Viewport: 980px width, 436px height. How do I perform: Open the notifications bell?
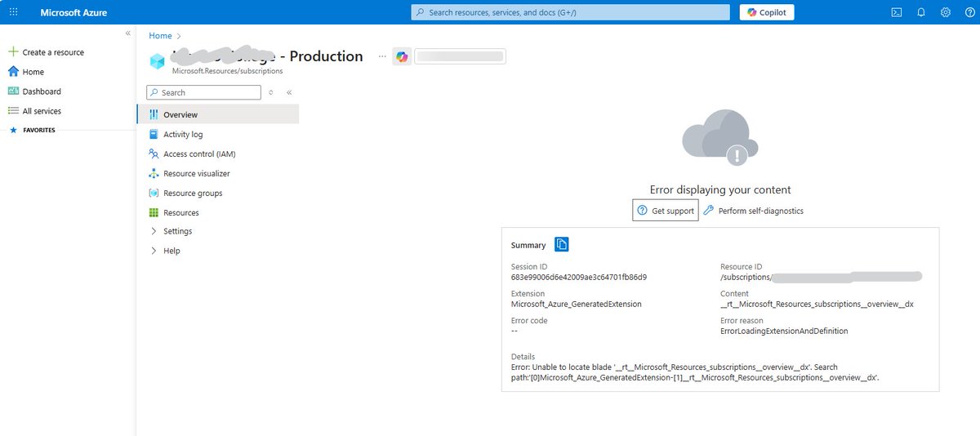coord(921,12)
